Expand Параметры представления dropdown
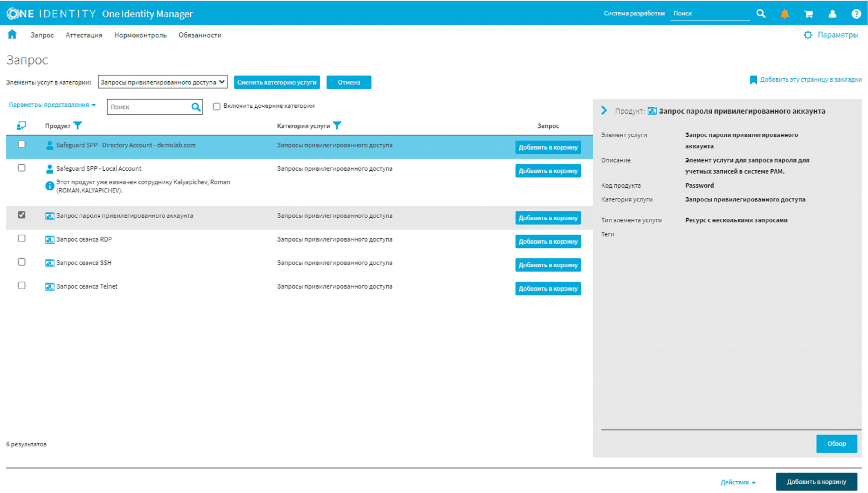The image size is (868, 493). (x=52, y=105)
